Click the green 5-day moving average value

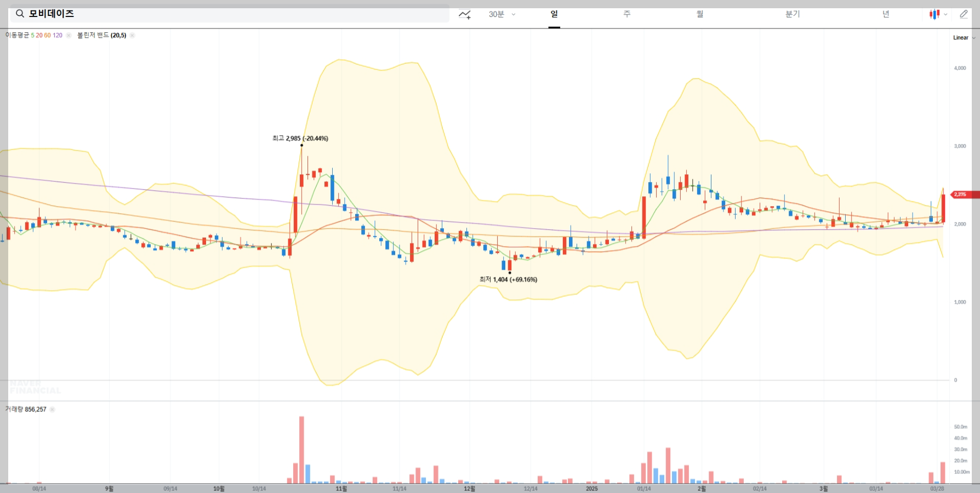coord(32,35)
